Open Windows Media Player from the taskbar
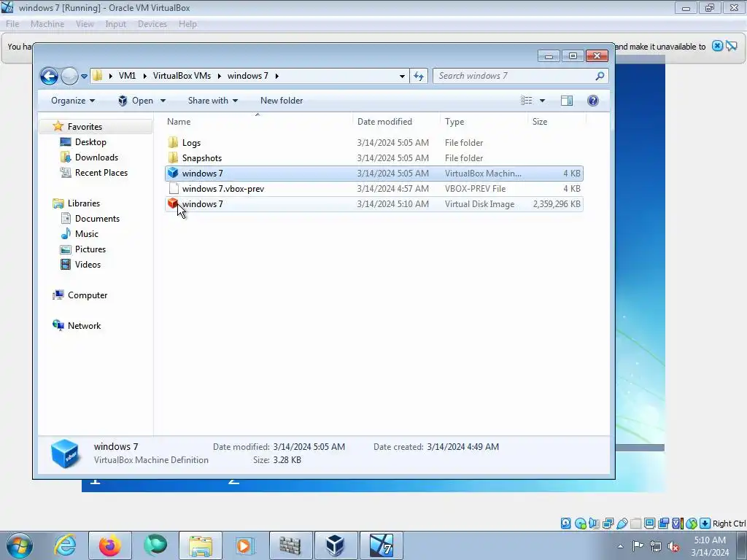Screen dimensions: 747x560 tap(245, 545)
